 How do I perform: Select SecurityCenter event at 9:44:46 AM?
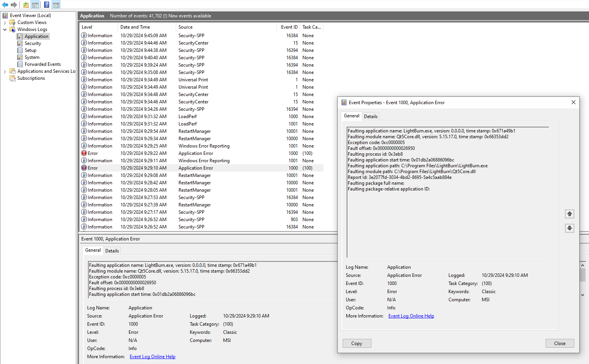[x=201, y=43]
